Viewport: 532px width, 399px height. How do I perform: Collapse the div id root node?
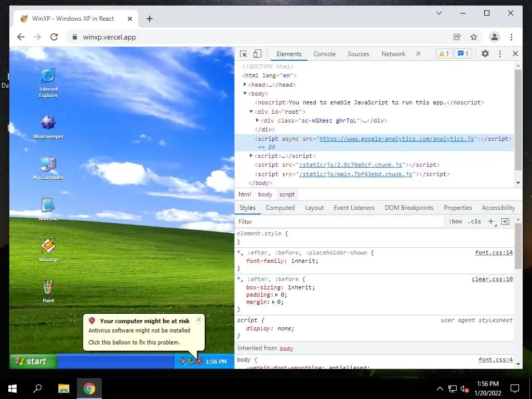point(251,111)
